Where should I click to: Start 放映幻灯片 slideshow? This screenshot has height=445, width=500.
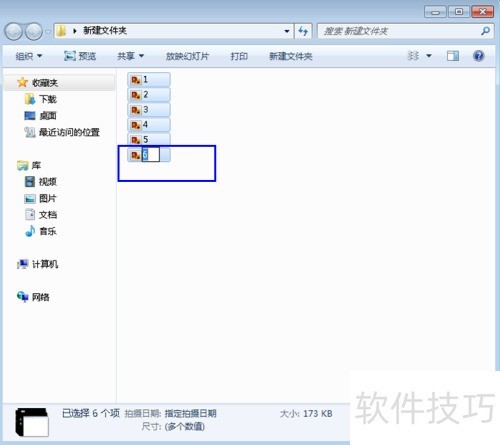pos(187,56)
